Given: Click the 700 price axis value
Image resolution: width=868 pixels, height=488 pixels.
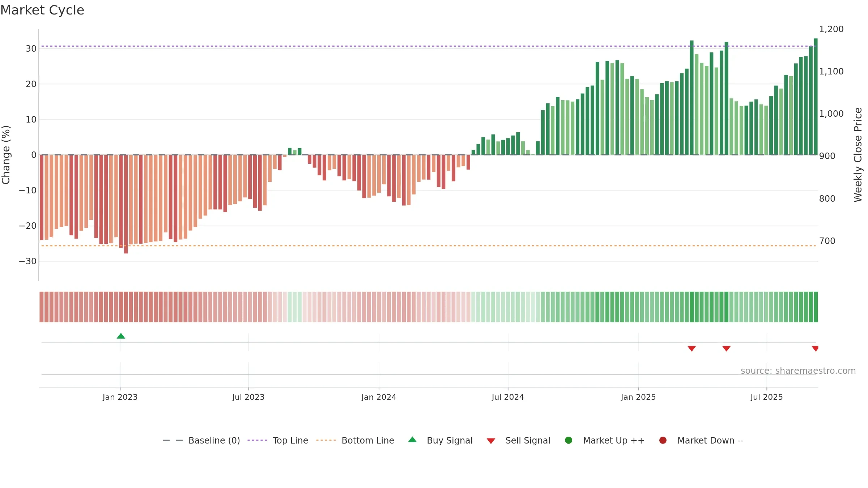Looking at the screenshot, I should coord(827,241).
